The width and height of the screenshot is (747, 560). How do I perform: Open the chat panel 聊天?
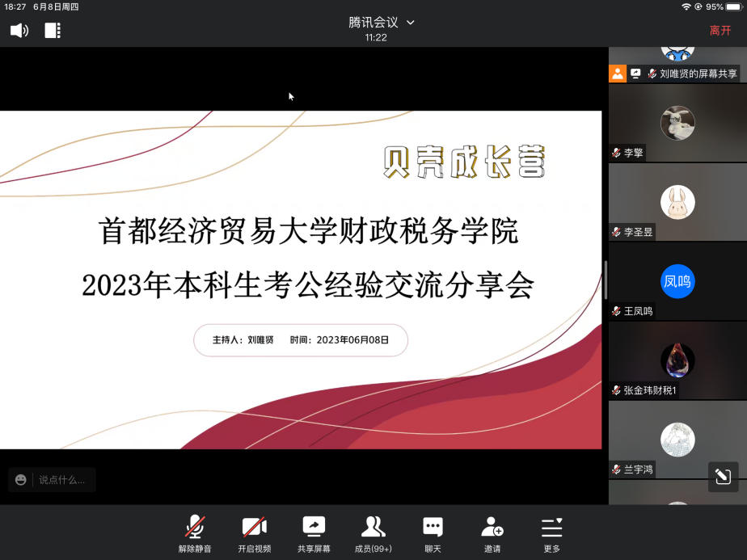[x=433, y=534]
